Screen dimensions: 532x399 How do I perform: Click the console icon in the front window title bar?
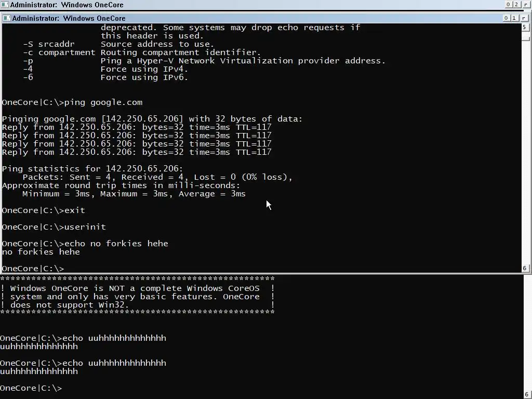point(7,18)
